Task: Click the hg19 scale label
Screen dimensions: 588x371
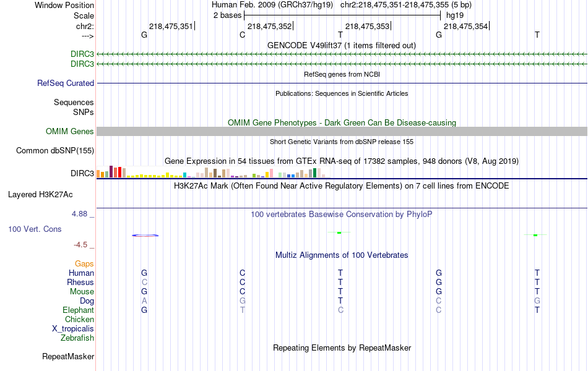Action: (455, 15)
